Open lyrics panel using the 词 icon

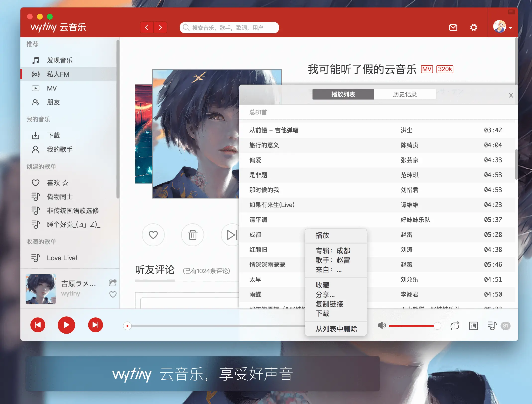[x=473, y=326]
